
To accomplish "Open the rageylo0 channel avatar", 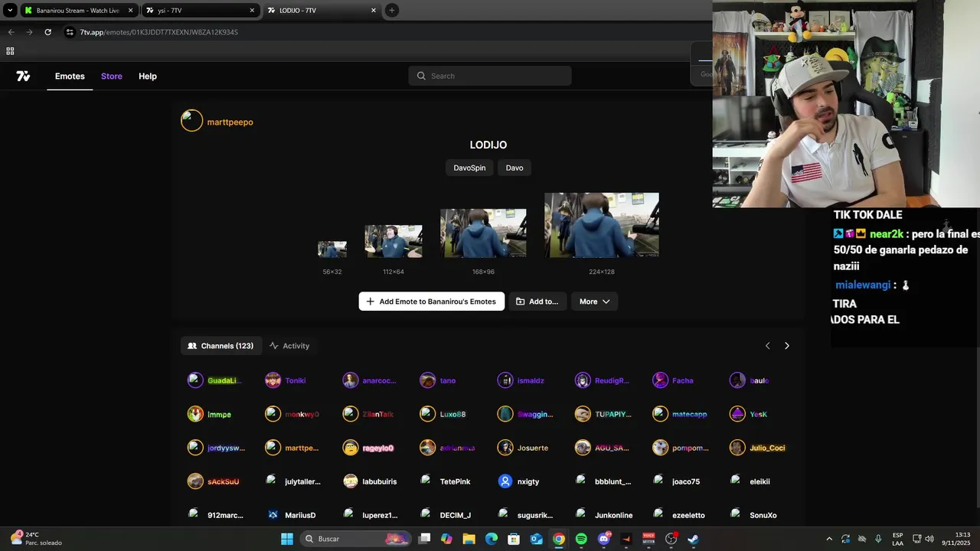I will 351,448.
